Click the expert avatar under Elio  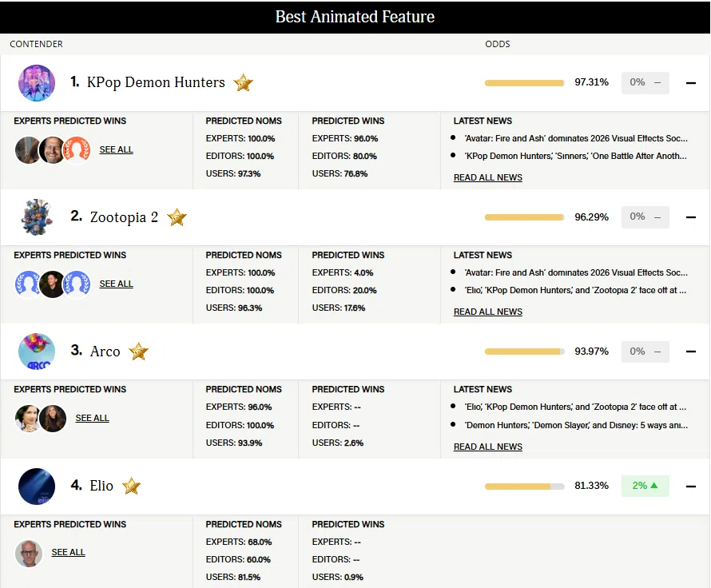(x=29, y=553)
